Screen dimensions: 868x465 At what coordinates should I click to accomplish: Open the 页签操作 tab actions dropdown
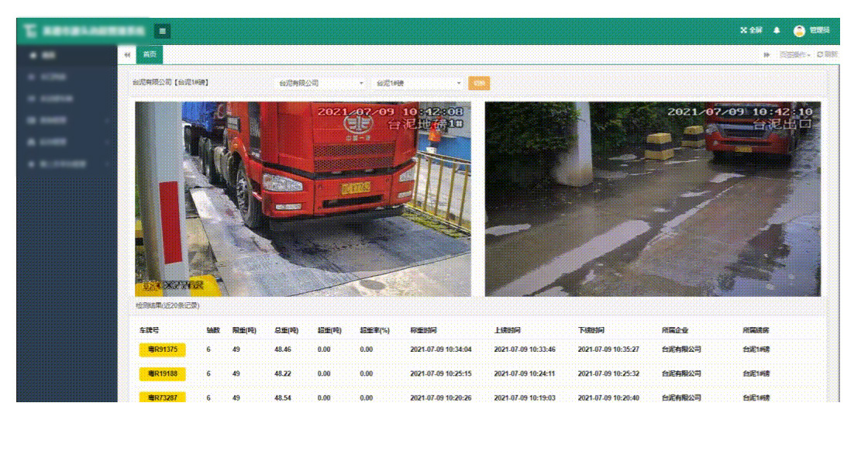point(794,55)
